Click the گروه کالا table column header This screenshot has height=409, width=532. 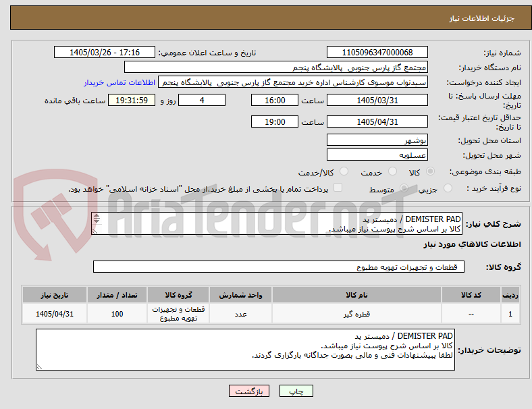click(x=178, y=295)
